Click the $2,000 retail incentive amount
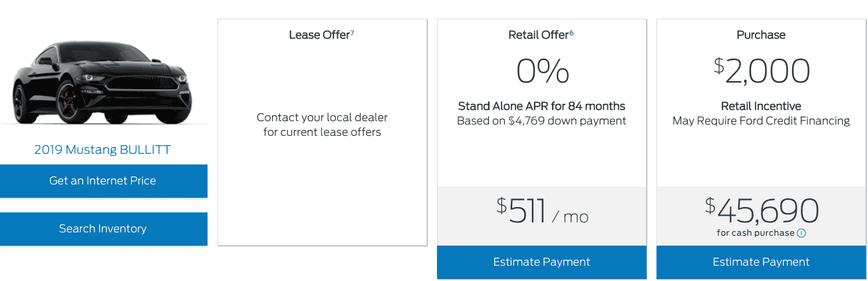 (761, 71)
